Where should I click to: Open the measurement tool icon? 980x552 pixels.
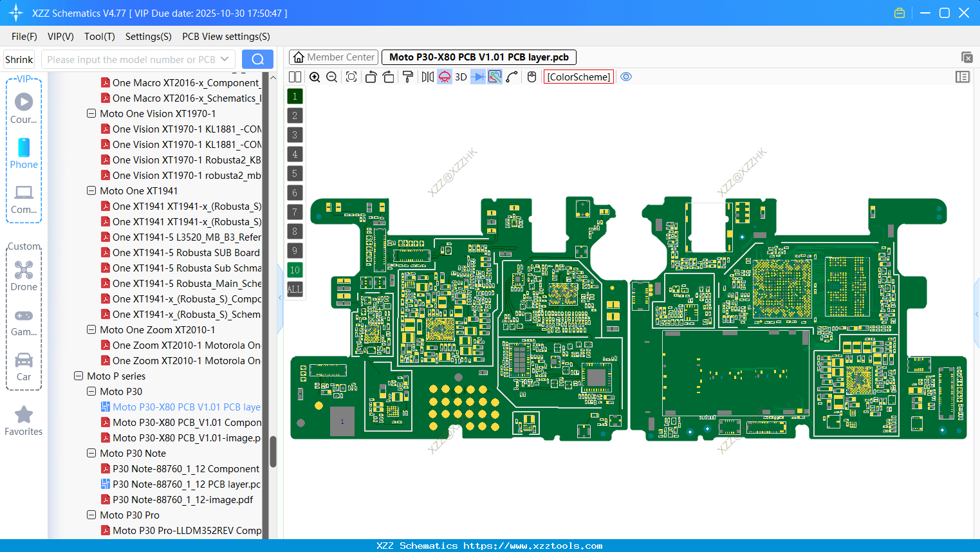point(494,77)
